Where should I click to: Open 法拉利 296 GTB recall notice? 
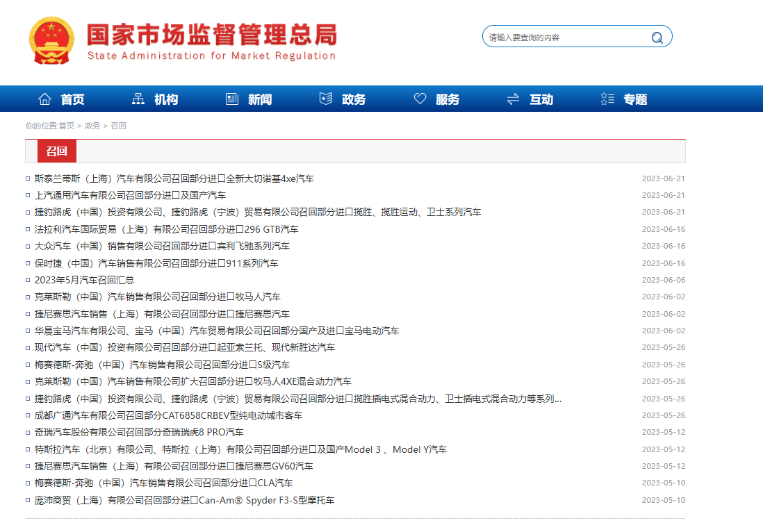pos(166,229)
